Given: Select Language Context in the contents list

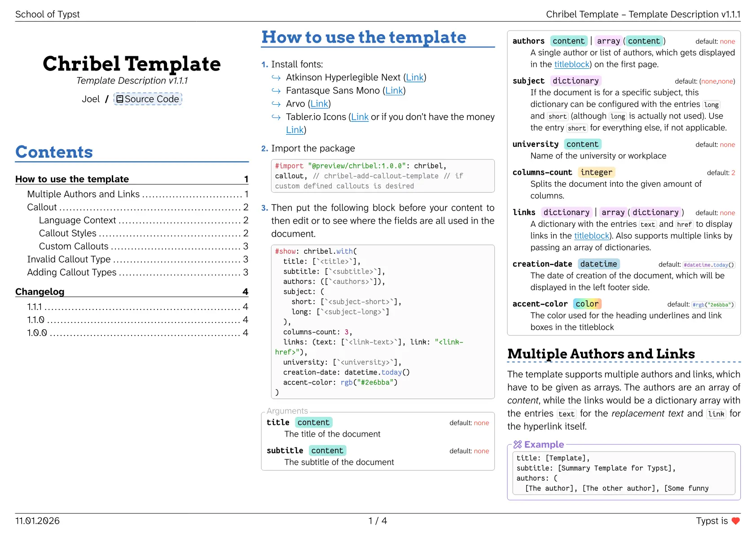Looking at the screenshot, I should [77, 221].
